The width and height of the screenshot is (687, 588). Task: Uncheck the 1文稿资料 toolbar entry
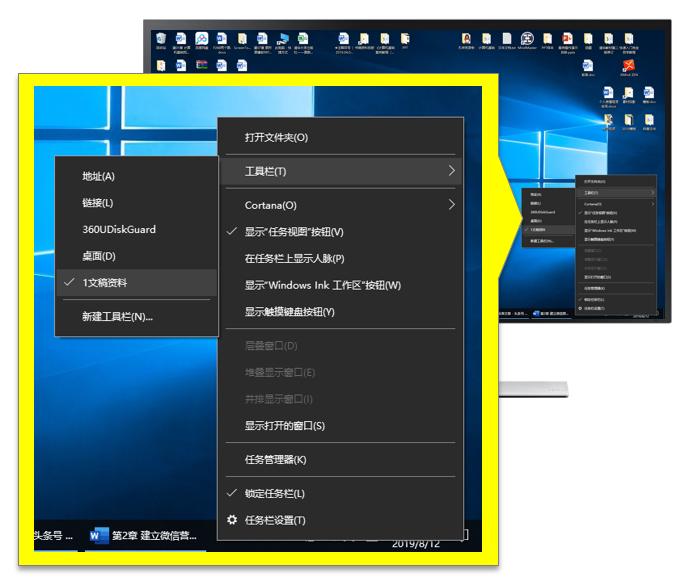click(x=136, y=283)
